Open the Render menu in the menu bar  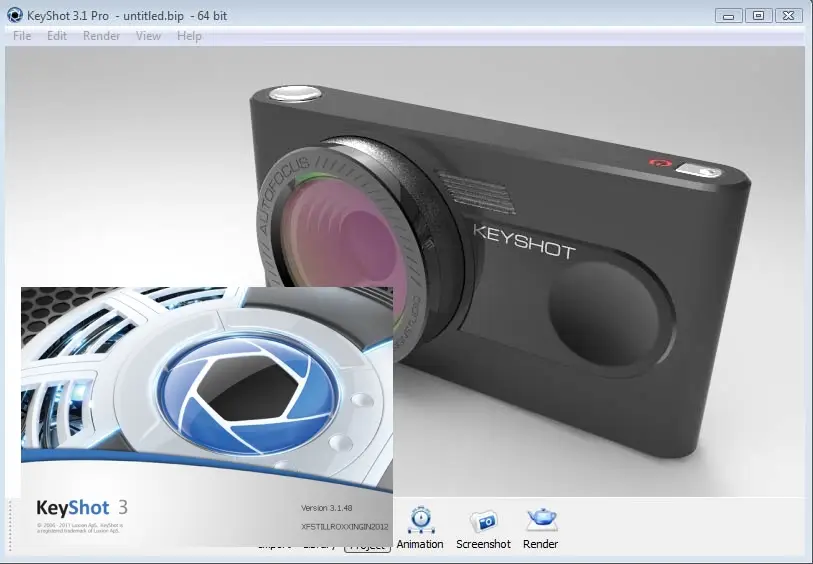coord(101,36)
